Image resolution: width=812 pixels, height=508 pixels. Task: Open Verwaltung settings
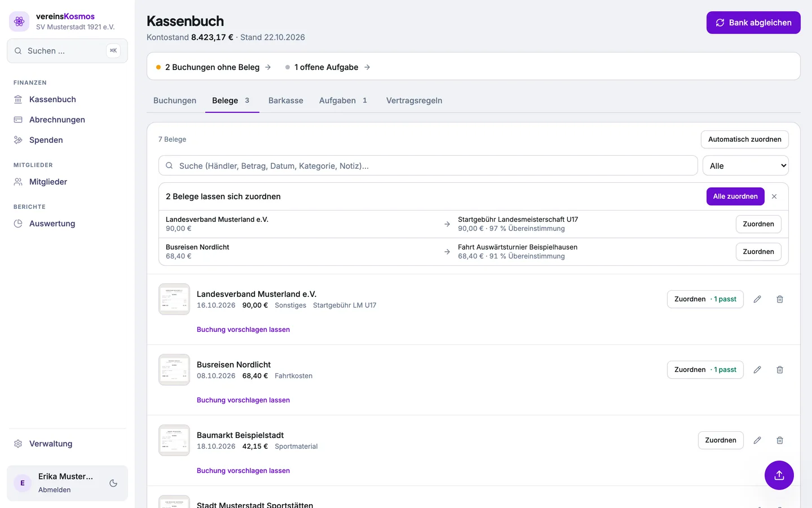tap(67, 444)
